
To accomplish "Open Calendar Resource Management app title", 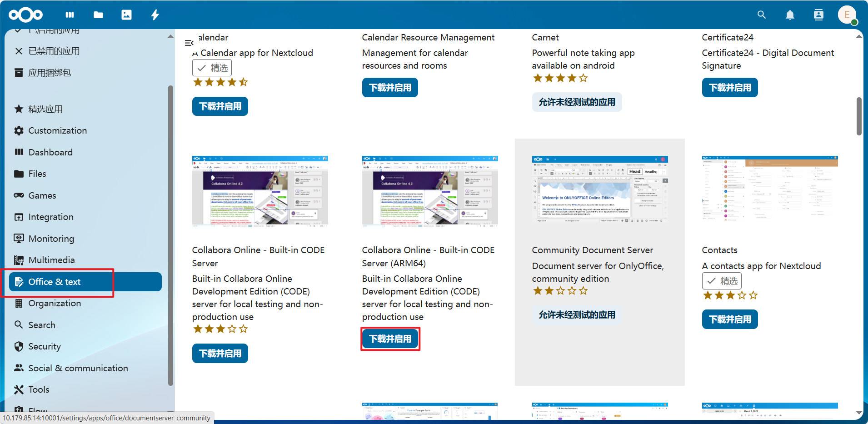I will click(428, 37).
